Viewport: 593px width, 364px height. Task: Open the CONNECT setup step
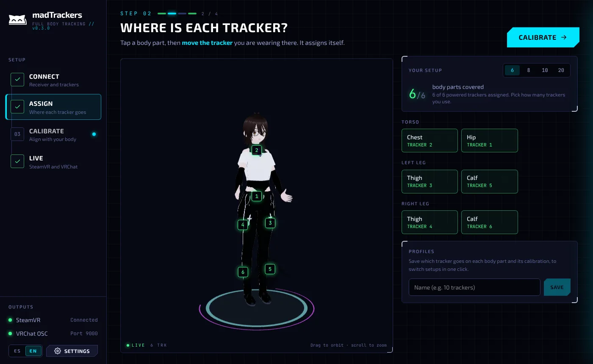(53, 80)
